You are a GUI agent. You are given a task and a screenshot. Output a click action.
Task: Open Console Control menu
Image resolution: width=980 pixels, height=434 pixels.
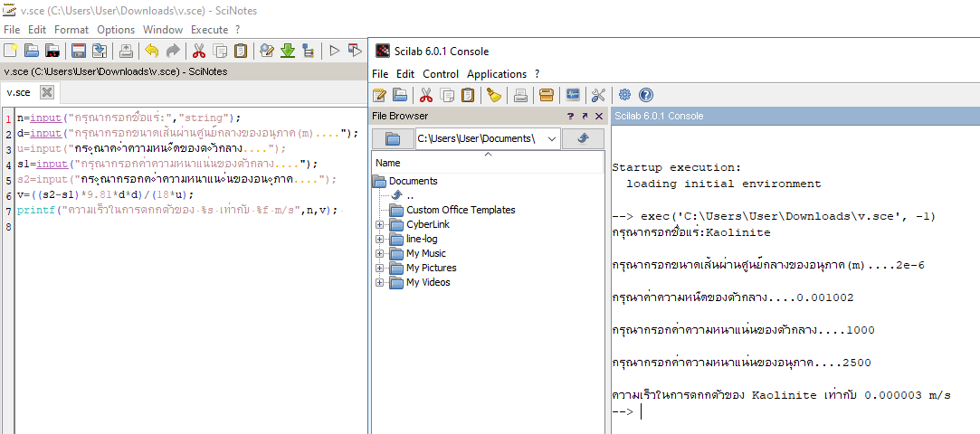[441, 73]
